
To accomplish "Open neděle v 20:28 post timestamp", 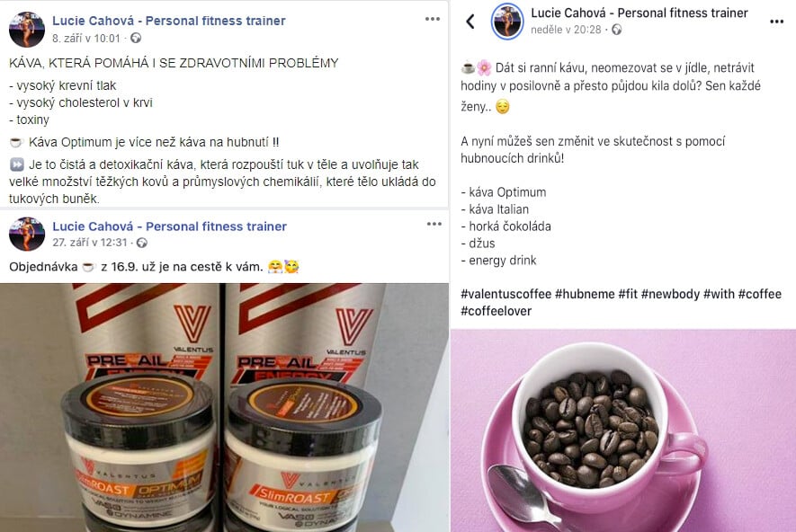I will (566, 30).
